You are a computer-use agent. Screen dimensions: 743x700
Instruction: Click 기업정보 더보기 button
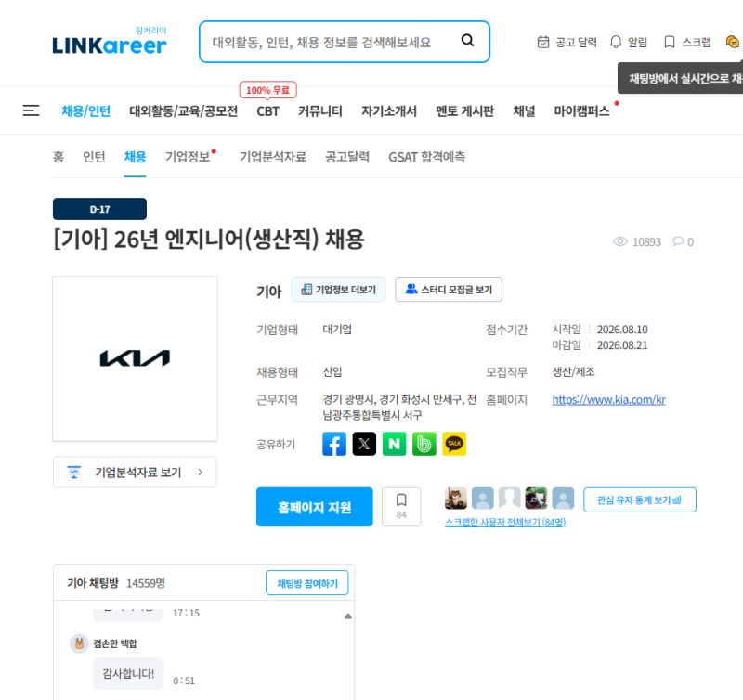(338, 290)
